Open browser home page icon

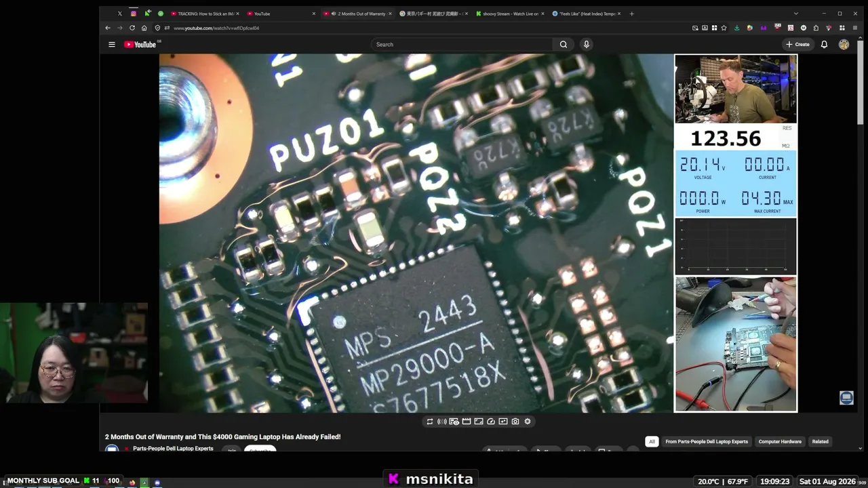coord(144,28)
